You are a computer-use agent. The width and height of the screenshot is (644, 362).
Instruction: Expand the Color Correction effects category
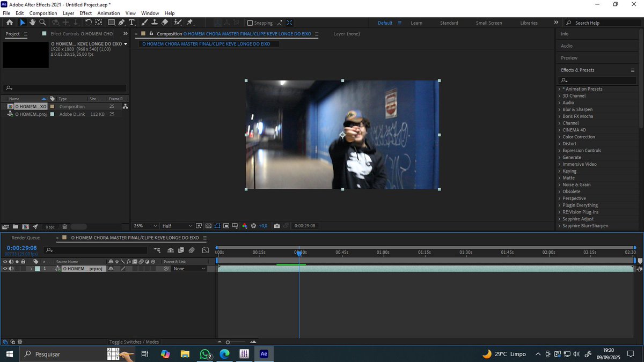559,137
